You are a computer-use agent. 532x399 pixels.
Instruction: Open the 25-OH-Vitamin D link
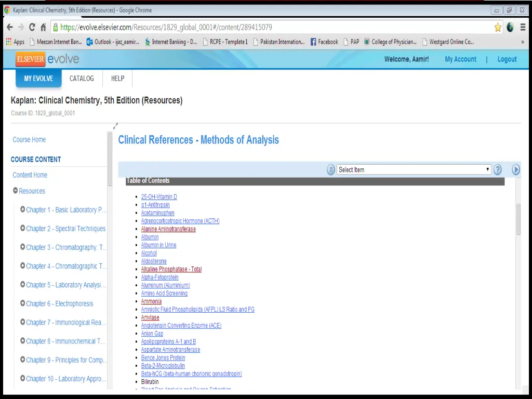(159, 197)
